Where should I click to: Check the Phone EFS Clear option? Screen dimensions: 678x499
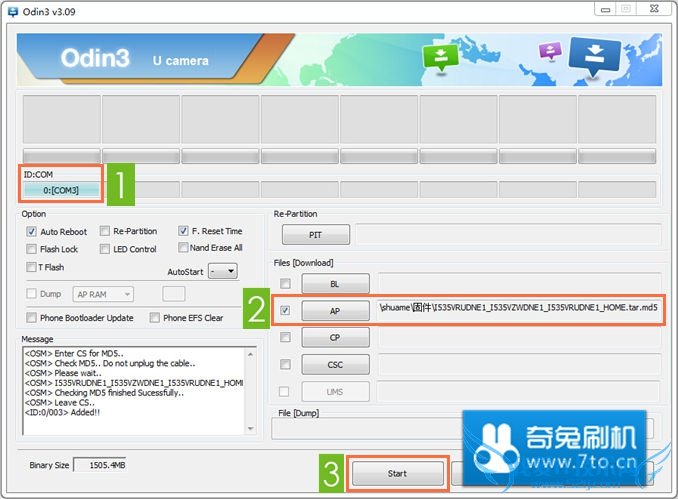(x=154, y=317)
